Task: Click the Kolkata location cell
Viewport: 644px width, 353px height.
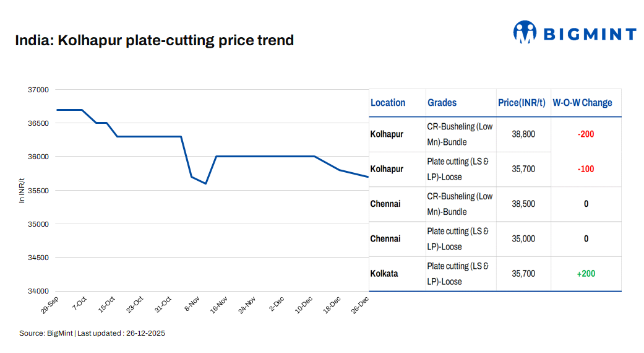Action: coord(384,274)
